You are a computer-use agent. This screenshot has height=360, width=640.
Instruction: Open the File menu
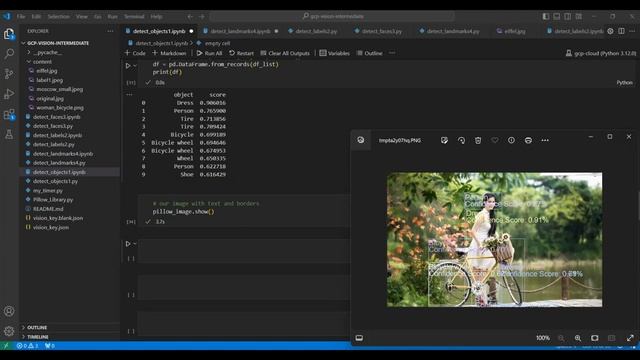[x=21, y=16]
